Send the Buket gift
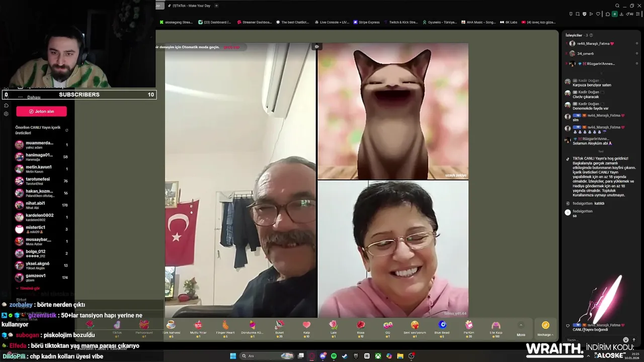Image resolution: width=644 pixels, height=362 pixels. [x=279, y=328]
